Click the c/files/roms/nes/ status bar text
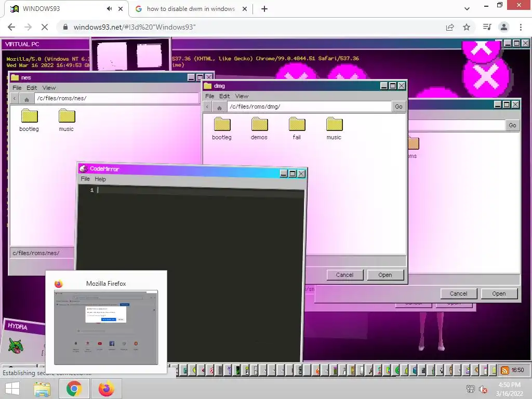Image resolution: width=532 pixels, height=399 pixels. [x=36, y=253]
